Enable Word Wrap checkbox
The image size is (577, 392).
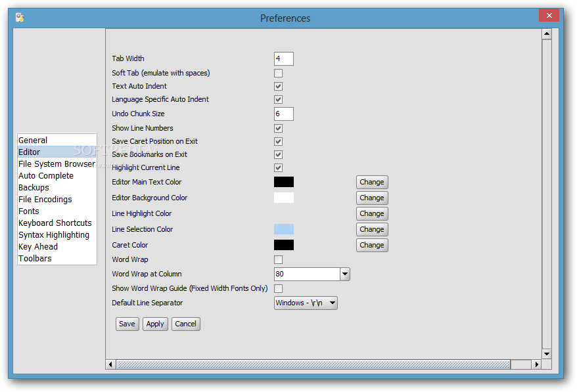click(x=278, y=260)
